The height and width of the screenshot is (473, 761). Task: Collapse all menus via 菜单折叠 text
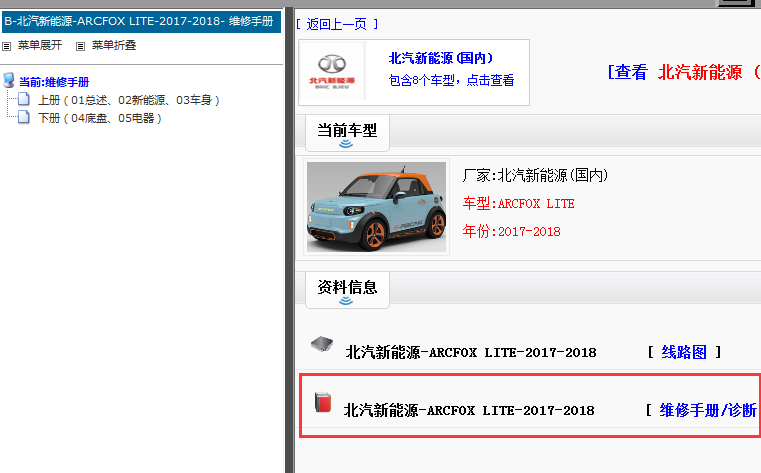point(114,46)
